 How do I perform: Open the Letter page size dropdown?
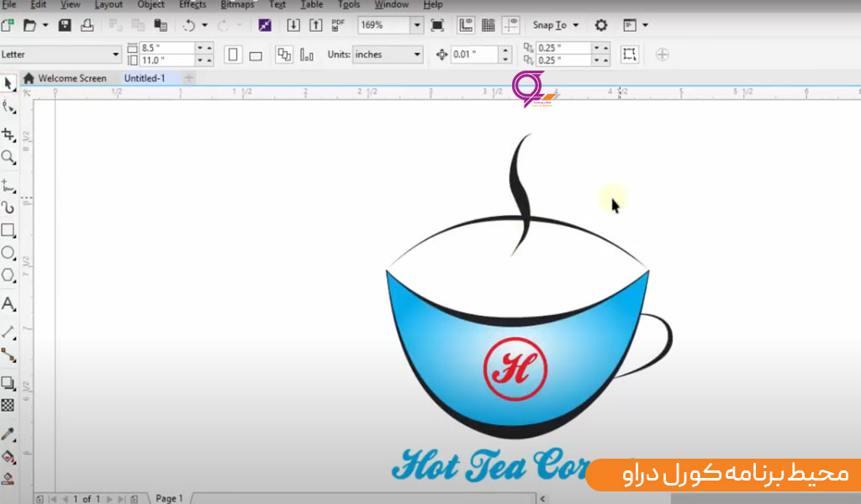[x=115, y=55]
